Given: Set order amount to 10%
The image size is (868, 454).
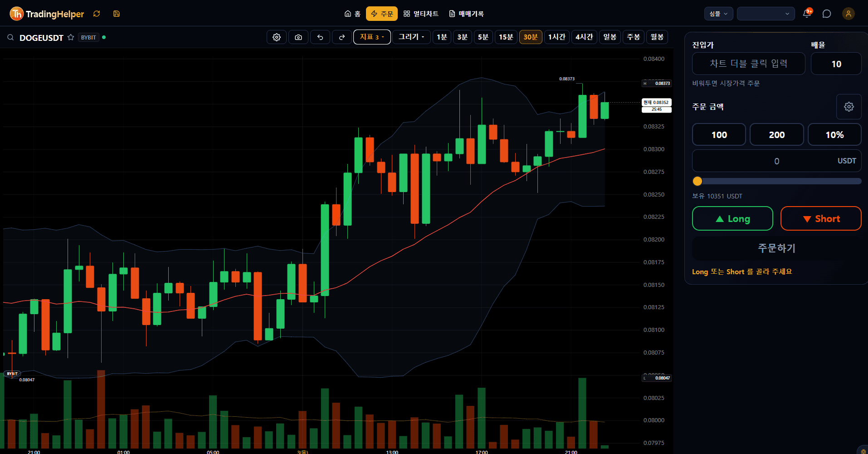Looking at the screenshot, I should [834, 135].
